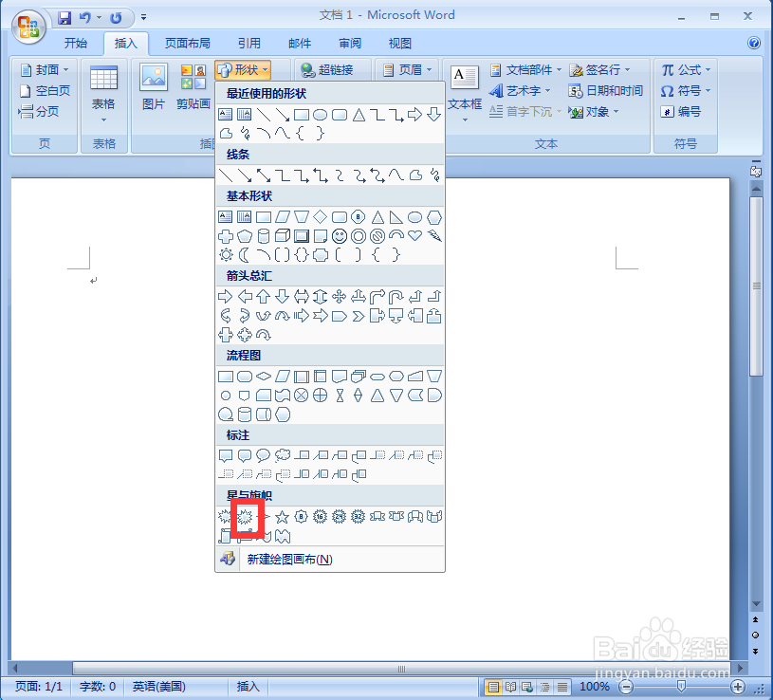Open the 剪贴画 clip art tool

(193, 86)
